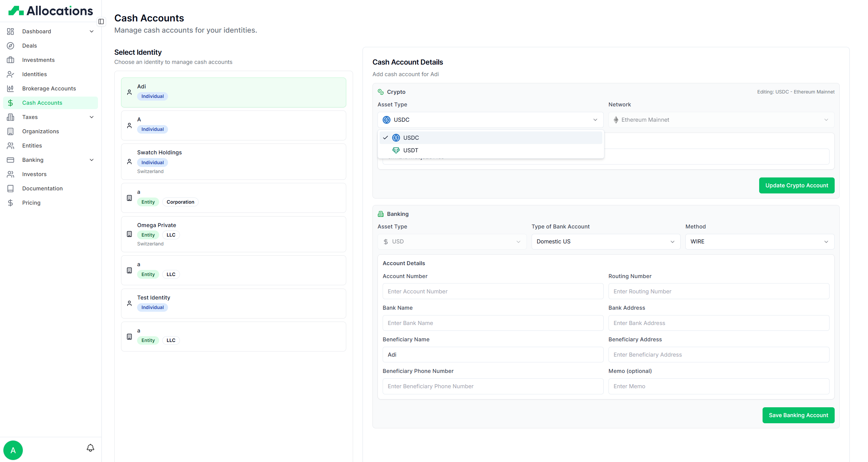Open Pricing in the sidebar
The height and width of the screenshot is (462, 868).
pyautogui.click(x=31, y=203)
